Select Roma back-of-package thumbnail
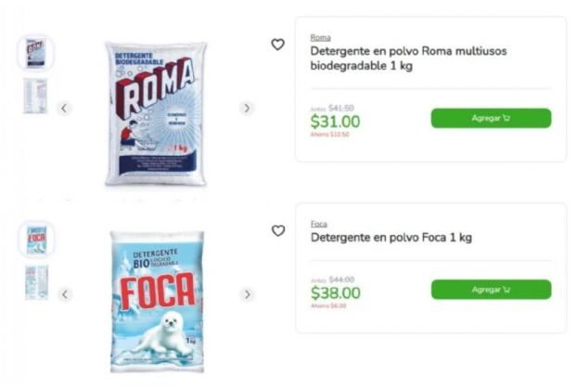Viewport: 588px width, 390px height. click(35, 96)
